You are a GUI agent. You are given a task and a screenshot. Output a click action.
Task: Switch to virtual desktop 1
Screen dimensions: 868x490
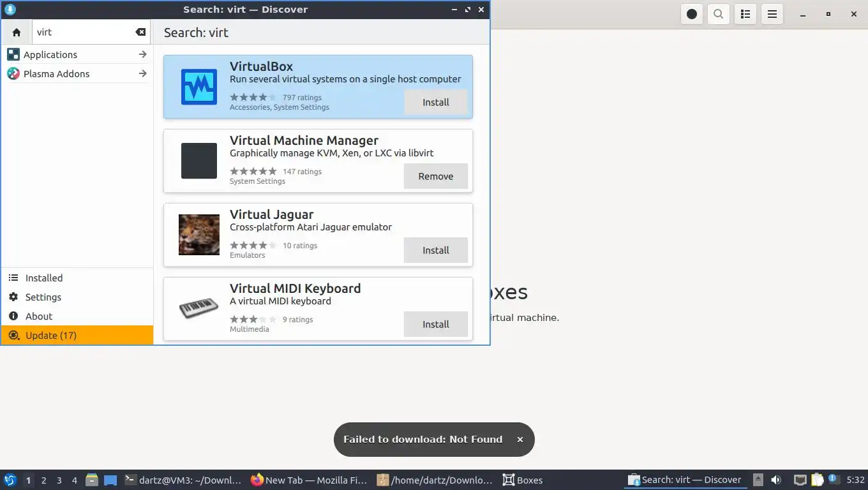click(28, 480)
